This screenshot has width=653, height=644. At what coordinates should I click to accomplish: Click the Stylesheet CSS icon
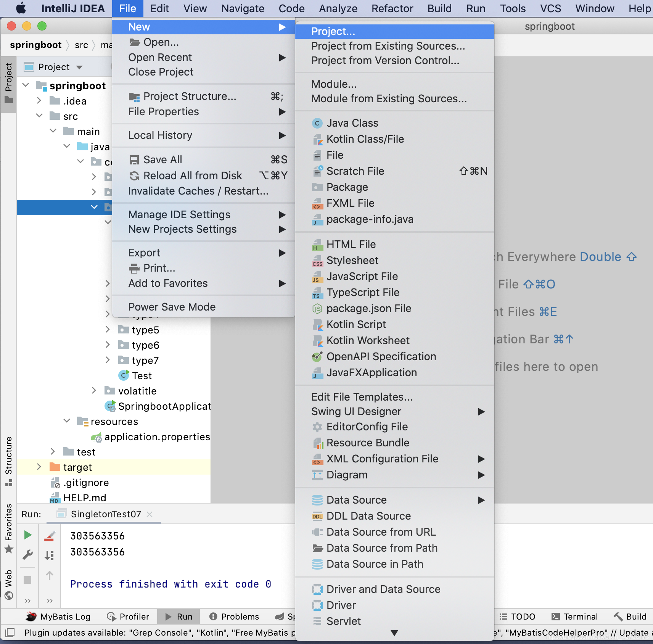coord(317,261)
